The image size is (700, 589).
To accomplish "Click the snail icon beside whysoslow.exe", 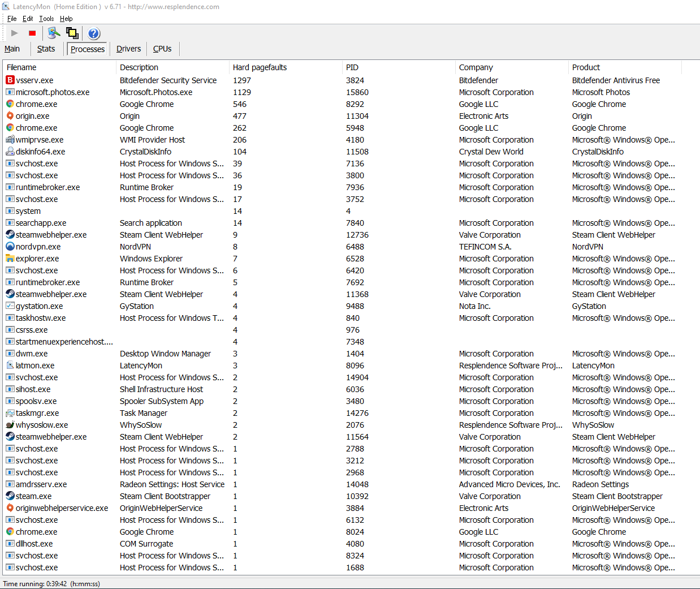I will point(10,425).
